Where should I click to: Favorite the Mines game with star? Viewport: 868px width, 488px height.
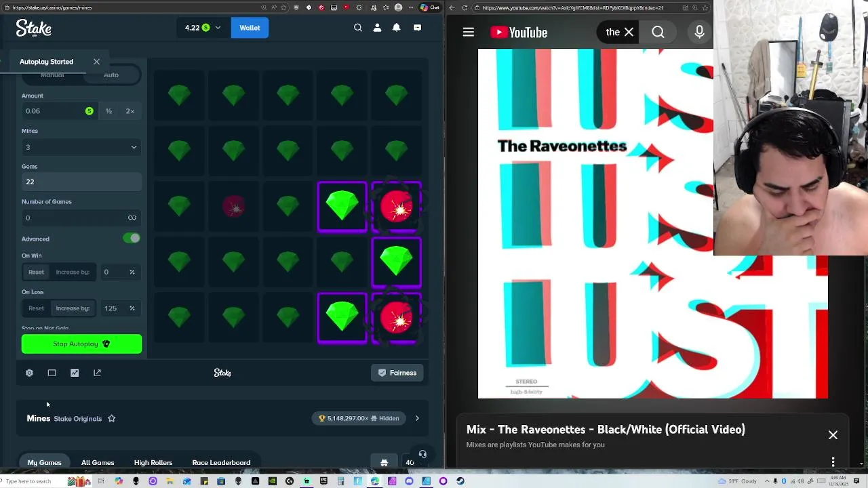point(112,419)
